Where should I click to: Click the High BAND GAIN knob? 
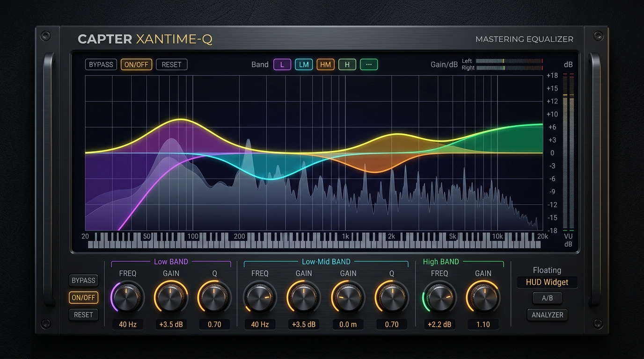click(x=483, y=297)
